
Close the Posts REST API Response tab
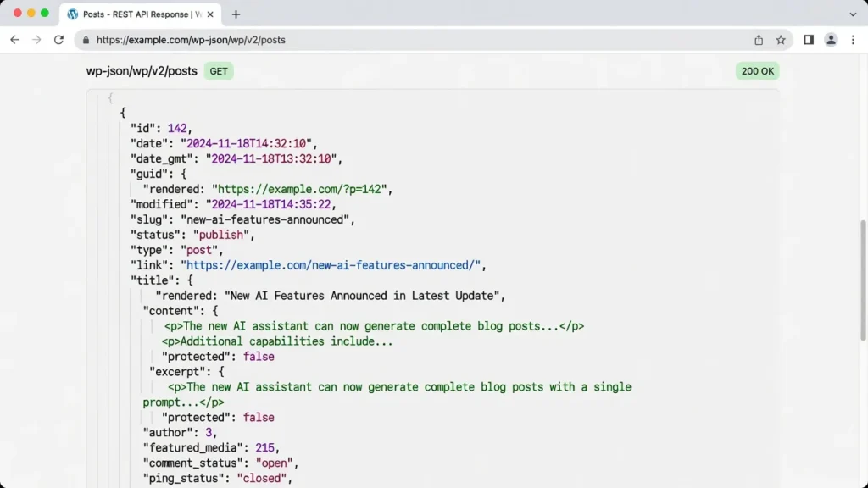210,14
